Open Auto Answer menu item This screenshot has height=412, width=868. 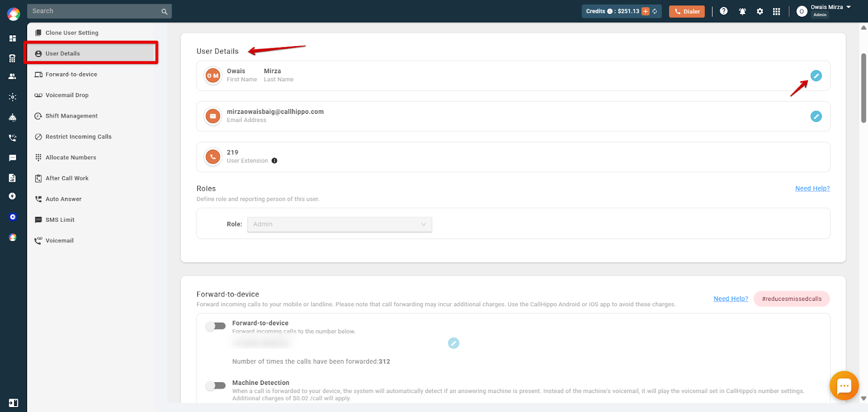[92, 199]
